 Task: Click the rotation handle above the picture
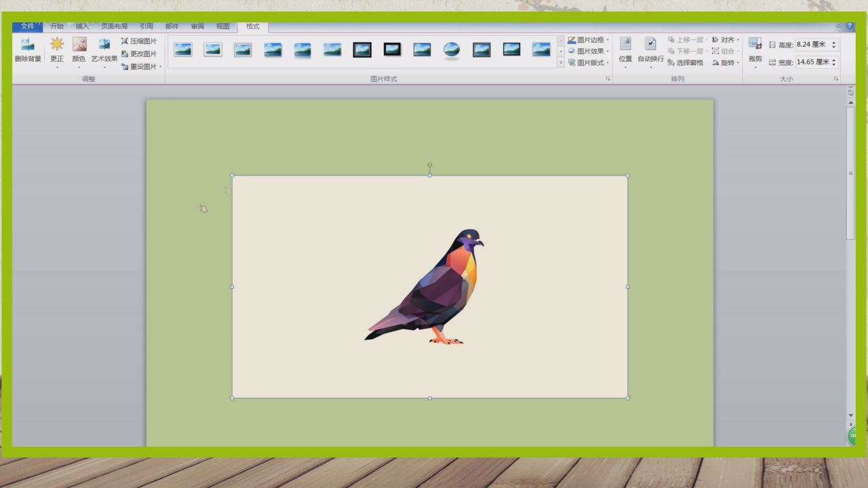430,165
